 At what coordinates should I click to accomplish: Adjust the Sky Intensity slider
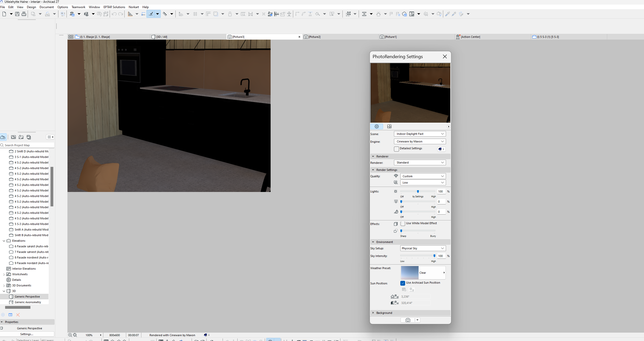click(434, 256)
